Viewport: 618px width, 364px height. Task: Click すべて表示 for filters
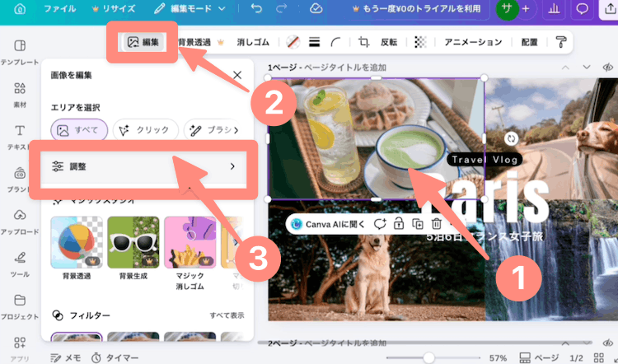227,315
